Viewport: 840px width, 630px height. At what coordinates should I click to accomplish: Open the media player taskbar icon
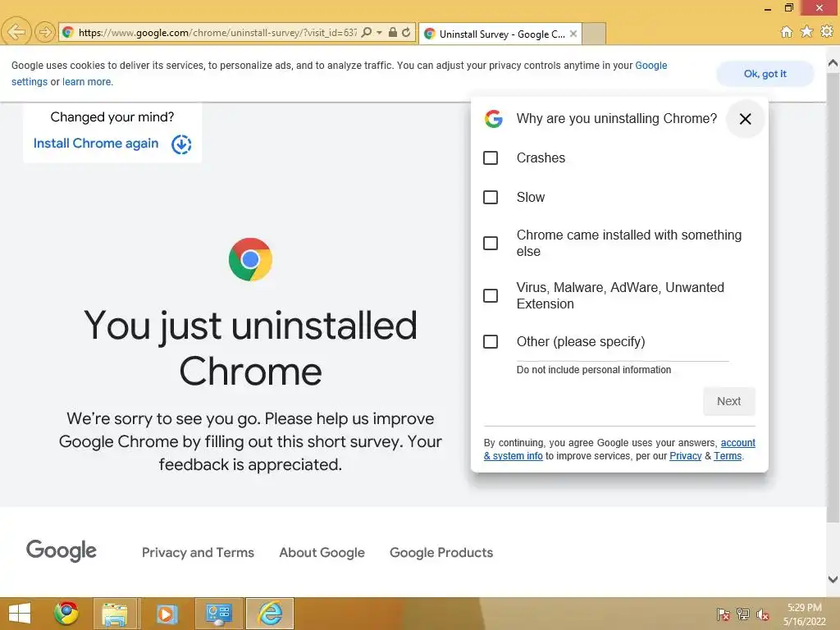pos(166,614)
